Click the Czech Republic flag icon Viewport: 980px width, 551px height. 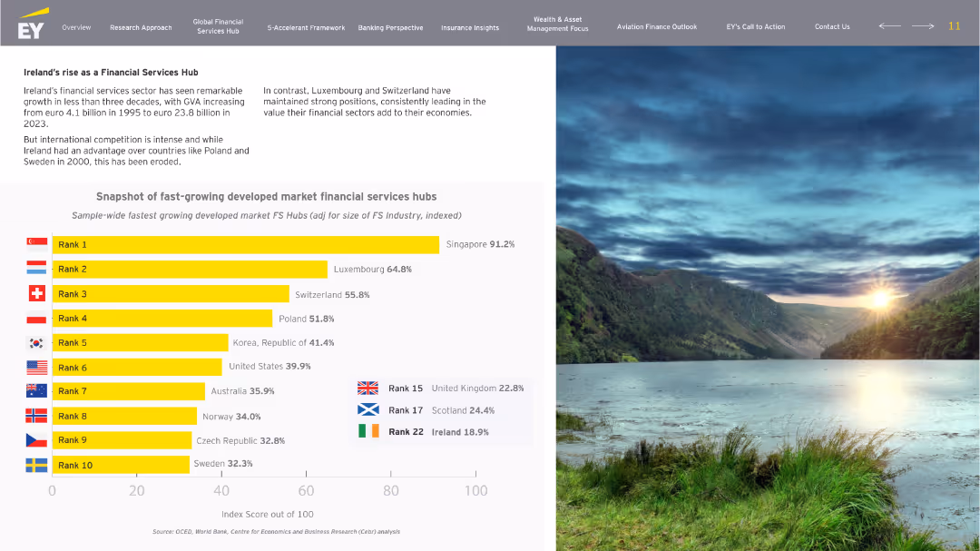(x=36, y=439)
